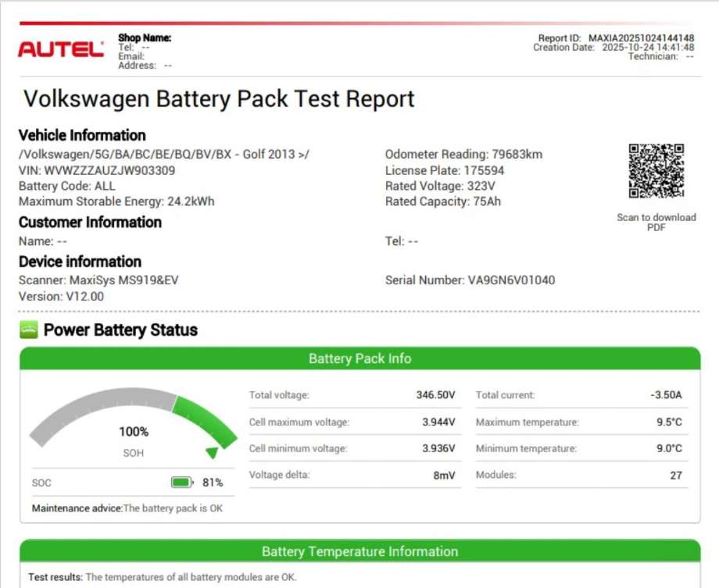The height and width of the screenshot is (588, 719).
Task: Click the customer Name field
Action: 43,241
